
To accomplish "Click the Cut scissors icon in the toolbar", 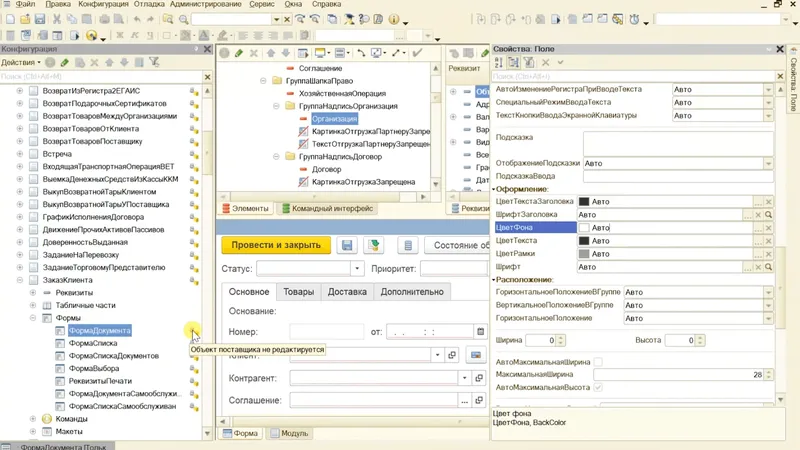I will (x=57, y=19).
